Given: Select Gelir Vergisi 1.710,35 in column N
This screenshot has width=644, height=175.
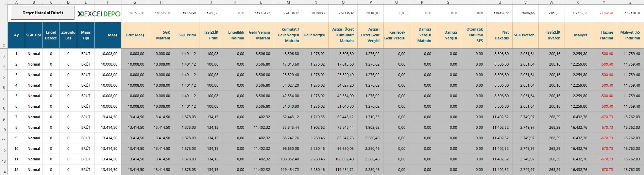Looking at the screenshot, I should coord(316,117).
